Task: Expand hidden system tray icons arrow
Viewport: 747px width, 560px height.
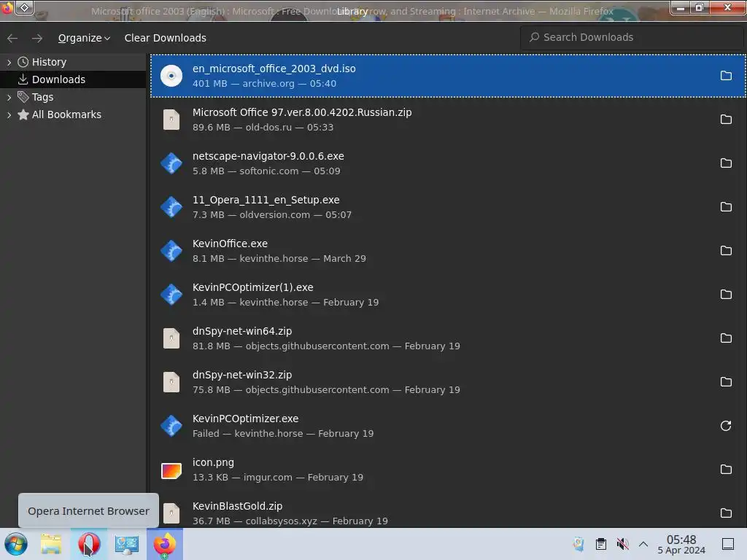Action: 643,544
